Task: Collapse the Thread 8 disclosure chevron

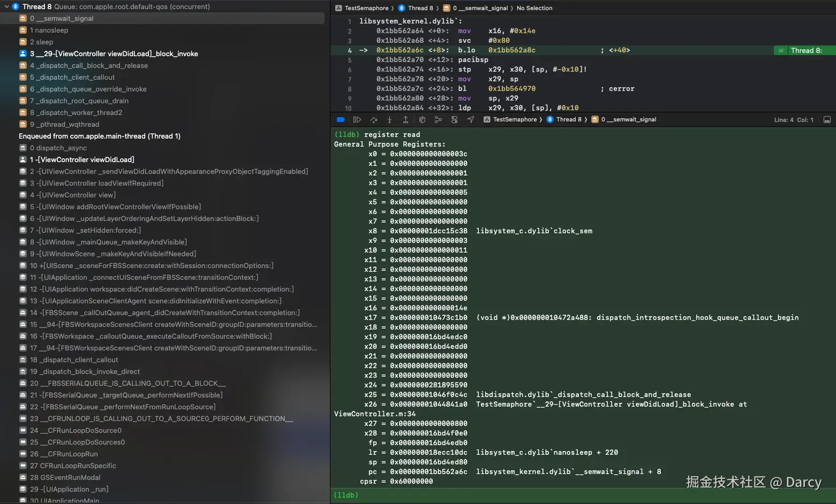Action: [x=6, y=6]
